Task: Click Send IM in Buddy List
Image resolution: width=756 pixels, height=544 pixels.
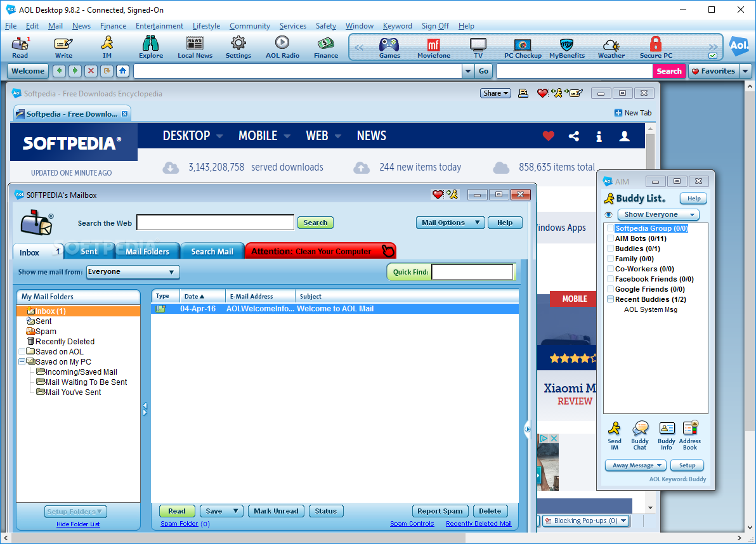Action: point(614,436)
